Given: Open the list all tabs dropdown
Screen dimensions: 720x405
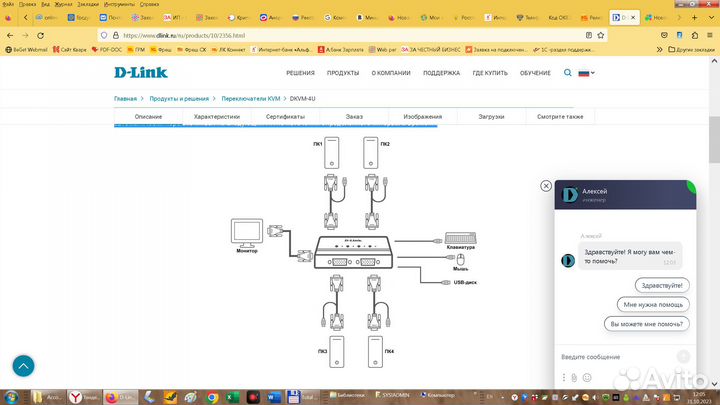Looking at the screenshot, I should click(x=711, y=17).
